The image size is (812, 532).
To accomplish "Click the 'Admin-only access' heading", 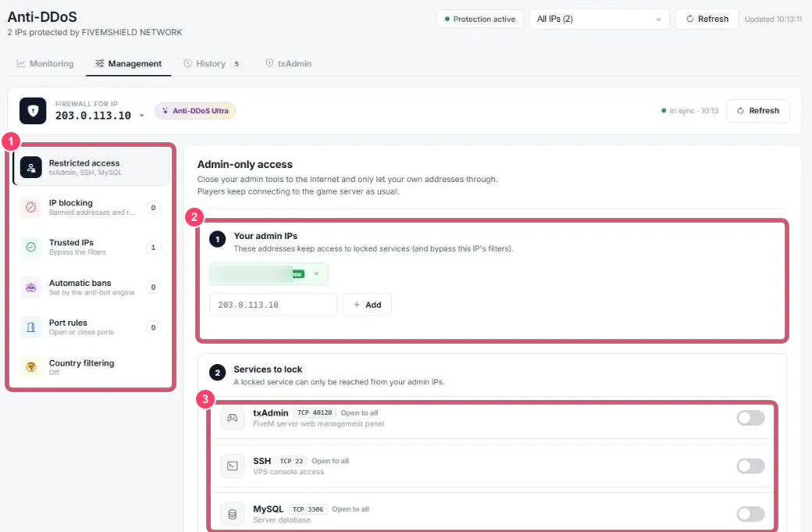I will [245, 164].
